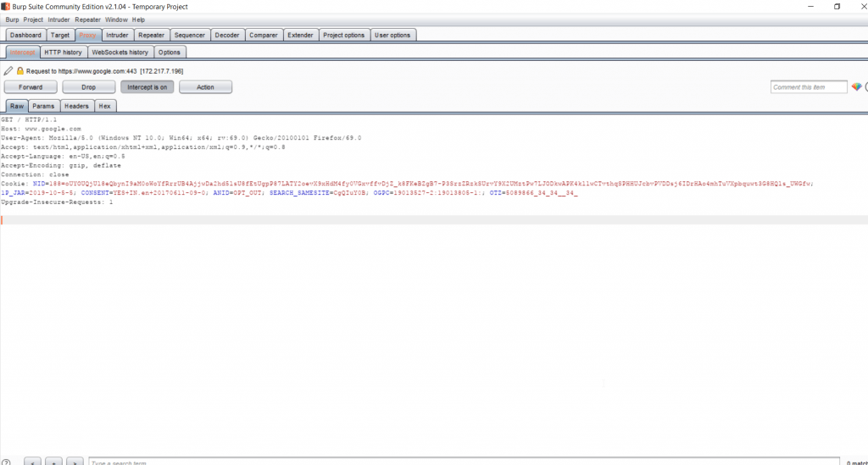The height and width of the screenshot is (465, 868).
Task: Switch to the Target tab
Action: 60,35
